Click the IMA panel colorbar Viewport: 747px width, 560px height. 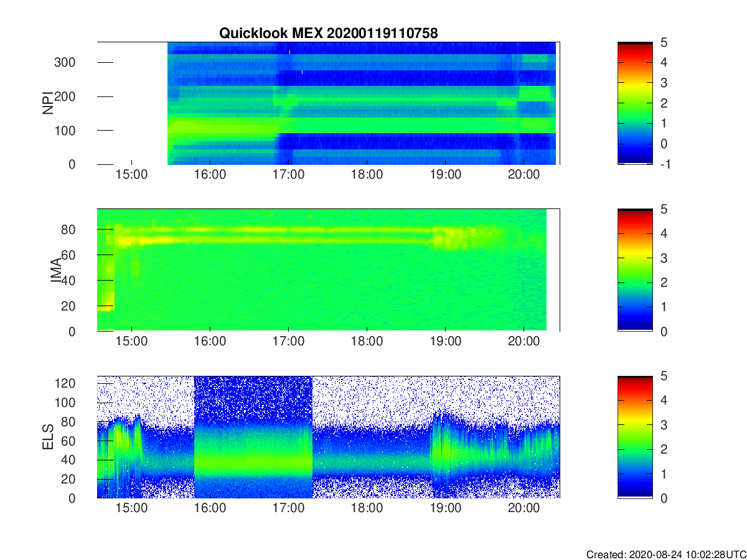(x=635, y=270)
